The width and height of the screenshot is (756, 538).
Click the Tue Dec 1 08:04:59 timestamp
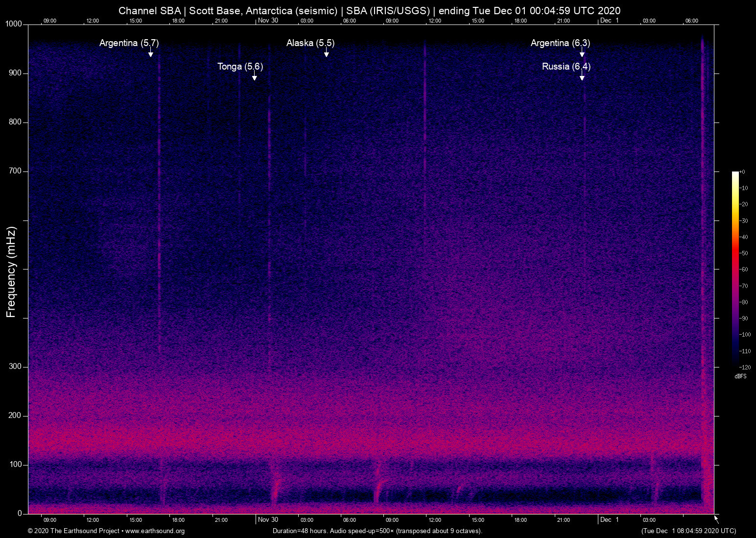[x=688, y=531]
